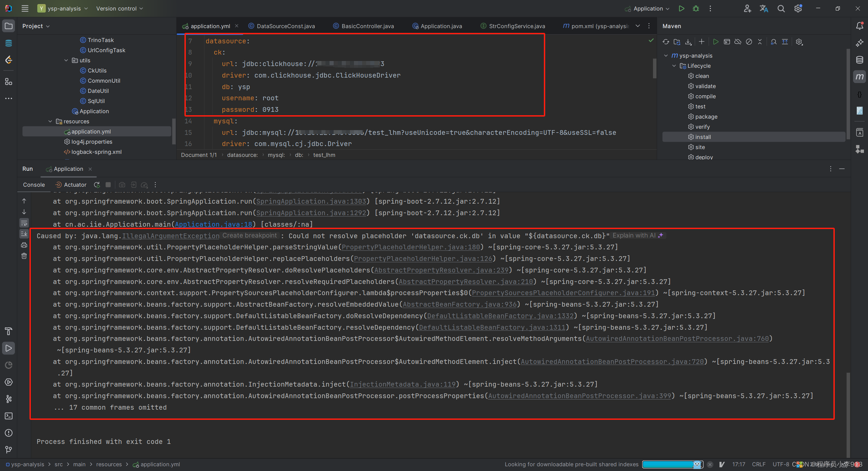This screenshot has width=868, height=471.
Task: Click Explain with AI link
Action: click(634, 235)
